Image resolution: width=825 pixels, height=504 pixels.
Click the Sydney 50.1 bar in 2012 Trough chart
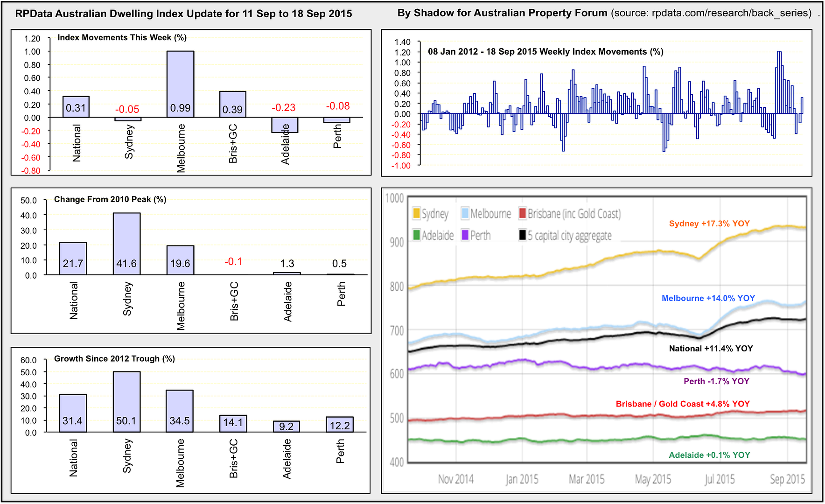click(x=126, y=401)
